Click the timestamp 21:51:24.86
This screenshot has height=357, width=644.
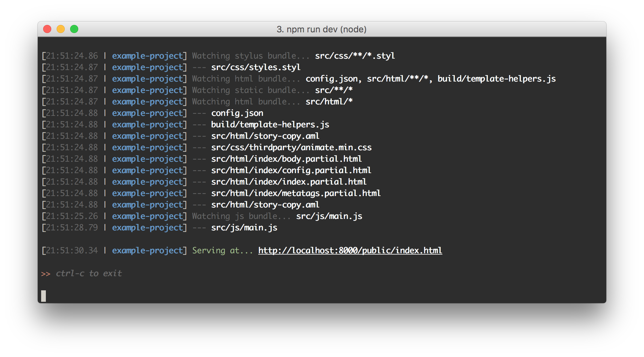click(72, 56)
